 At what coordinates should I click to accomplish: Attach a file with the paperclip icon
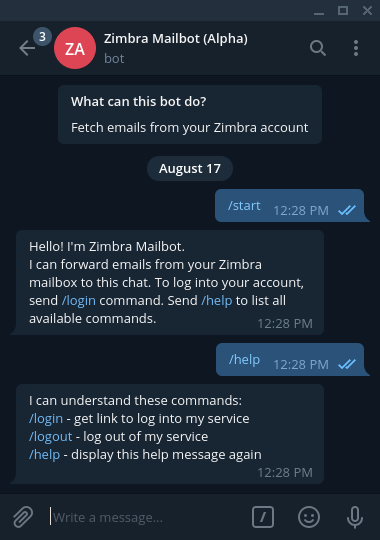(23, 517)
